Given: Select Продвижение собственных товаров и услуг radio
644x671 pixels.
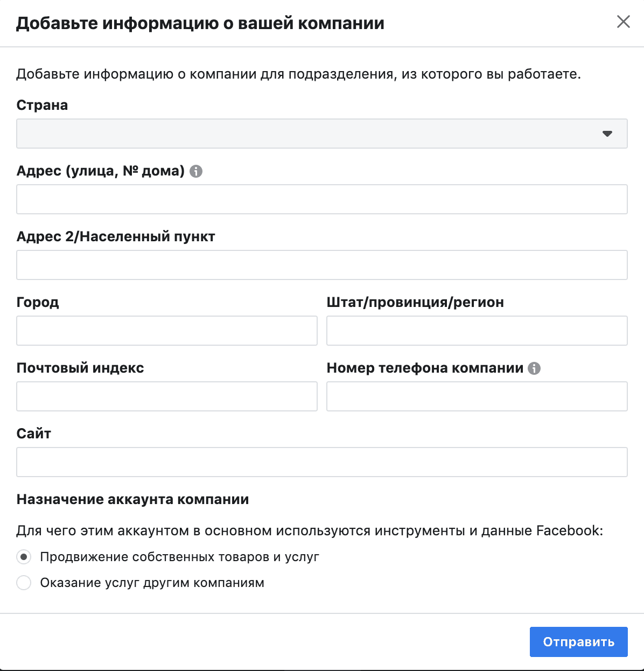Looking at the screenshot, I should click(x=24, y=557).
